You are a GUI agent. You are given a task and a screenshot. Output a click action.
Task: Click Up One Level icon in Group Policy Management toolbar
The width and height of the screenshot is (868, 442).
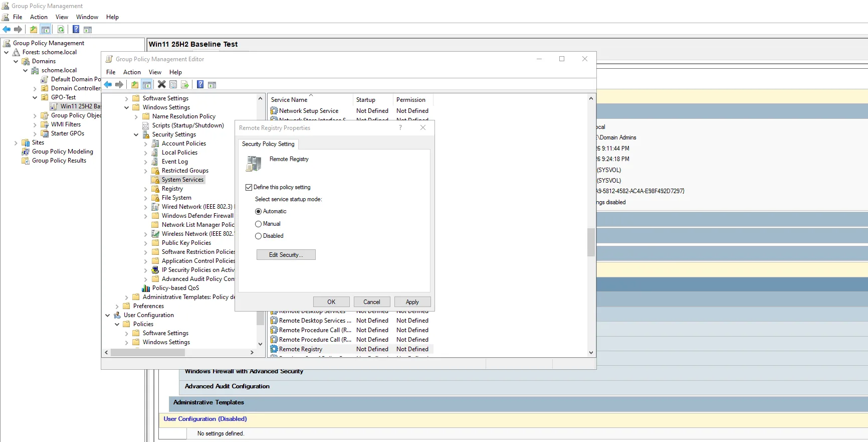[x=33, y=29]
